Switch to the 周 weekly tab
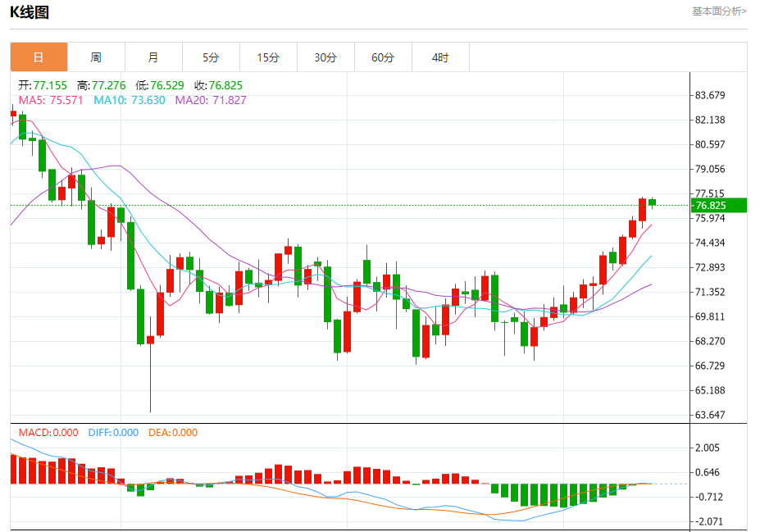This screenshot has width=760, height=532. [96, 57]
